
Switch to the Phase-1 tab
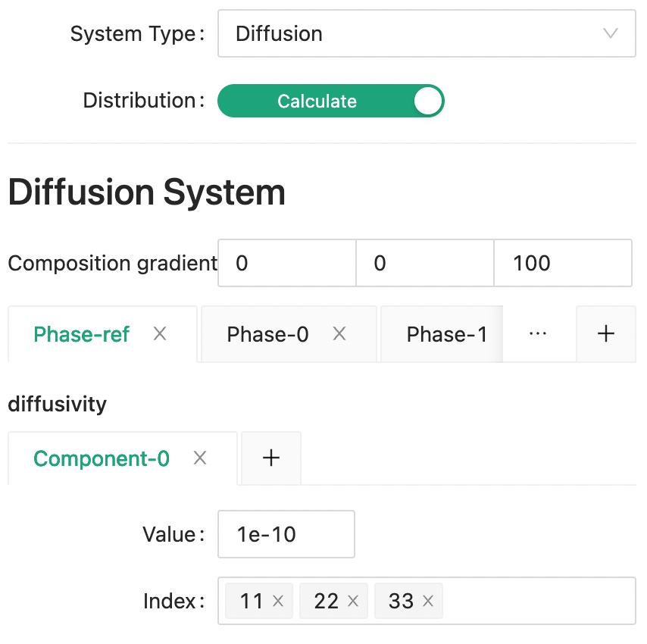(446, 334)
